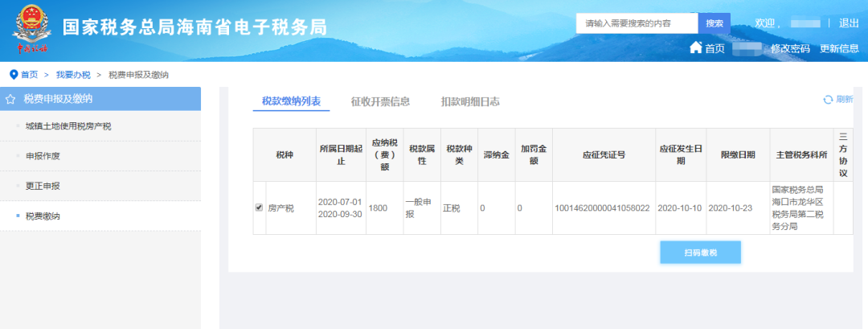Toggle the 房产税 row checkbox
The height and width of the screenshot is (329, 868).
[259, 208]
